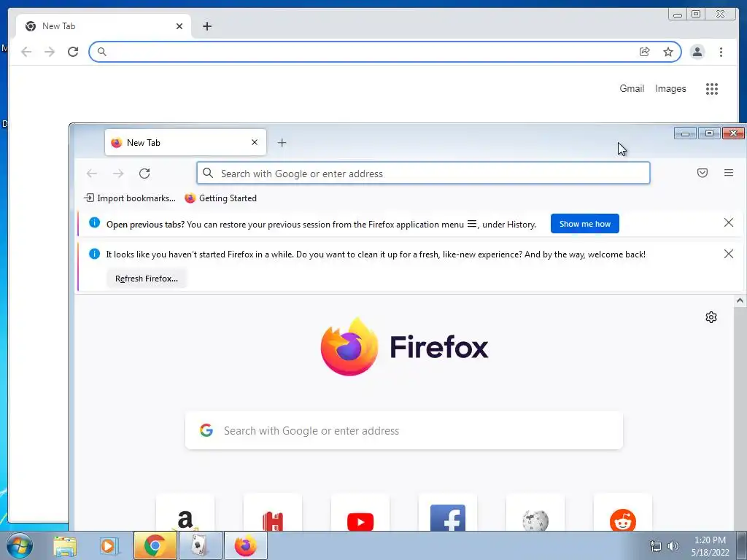Open Firefox new tab settings gear
This screenshot has height=560, width=747.
711,317
